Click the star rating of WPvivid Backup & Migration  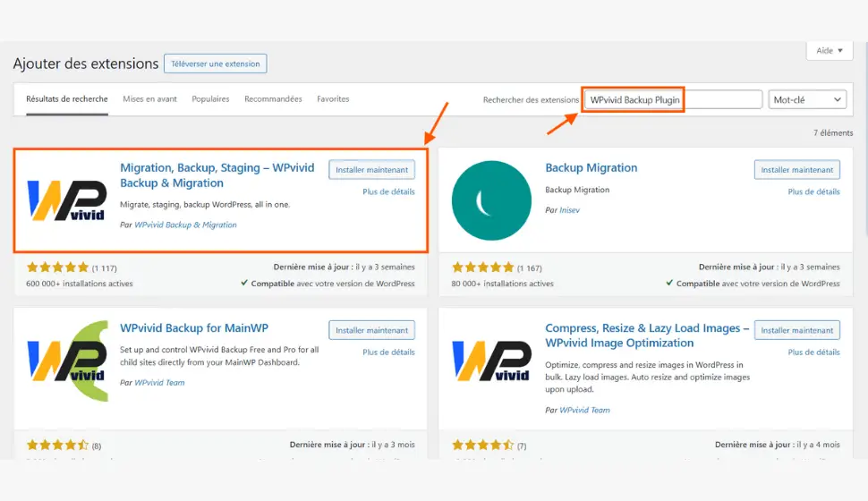pyautogui.click(x=57, y=267)
